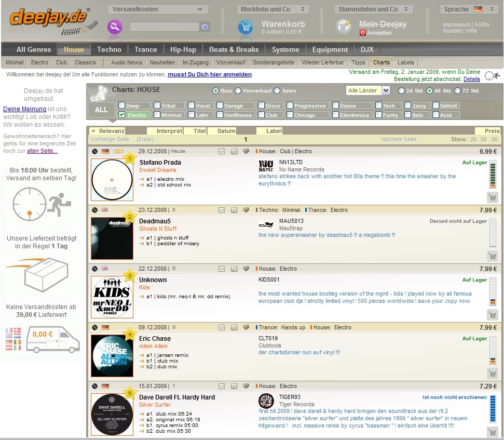Screen dimensions: 504x440
Task: Open Deadmau5 album cover thumbnail
Action: point(112,238)
